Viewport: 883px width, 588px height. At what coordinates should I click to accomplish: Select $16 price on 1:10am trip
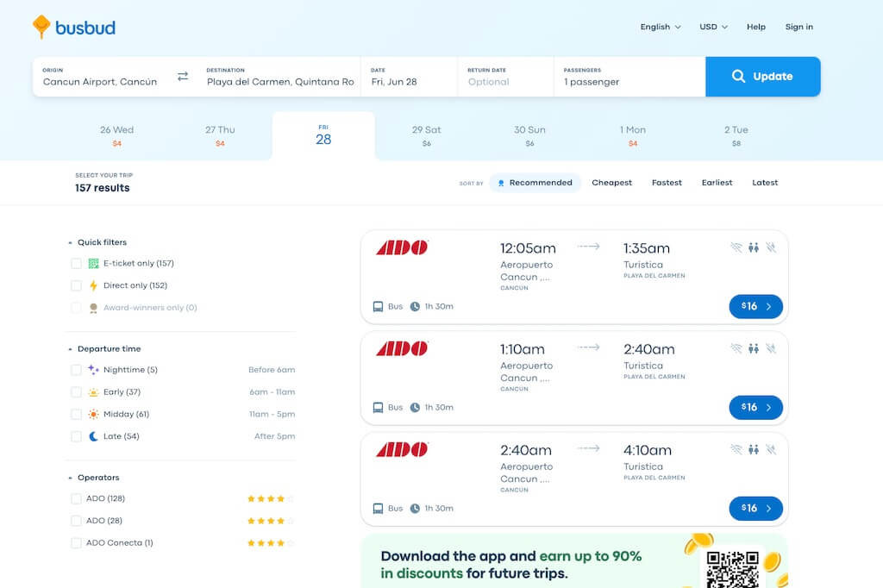tap(755, 407)
